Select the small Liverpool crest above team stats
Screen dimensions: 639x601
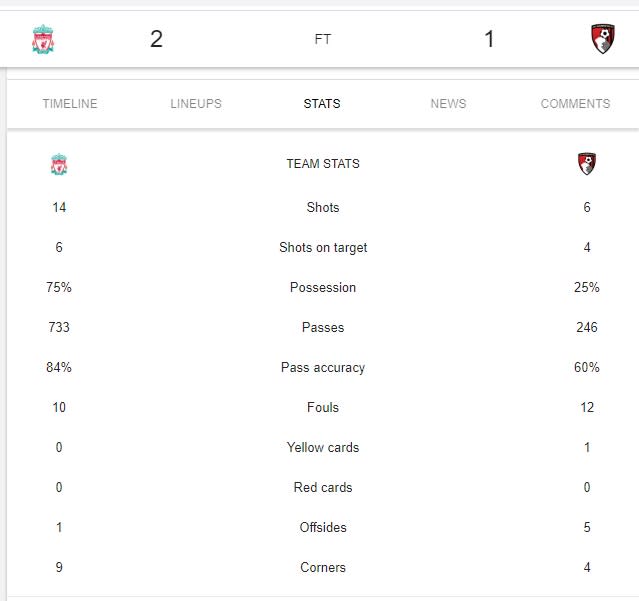[x=59, y=164]
